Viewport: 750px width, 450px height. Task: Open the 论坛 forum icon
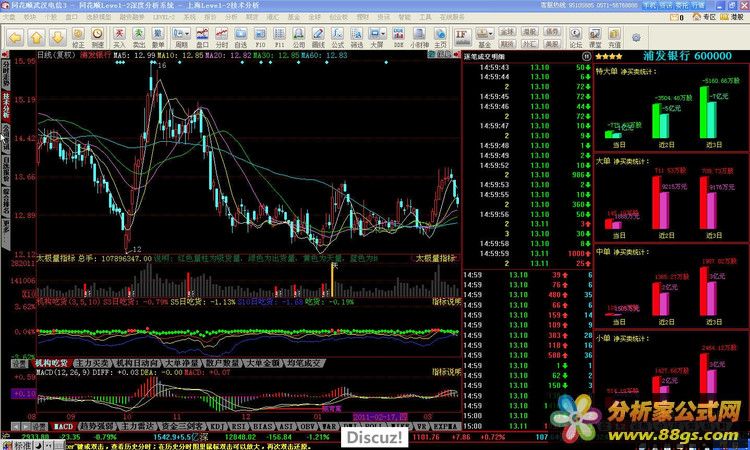coord(575,37)
